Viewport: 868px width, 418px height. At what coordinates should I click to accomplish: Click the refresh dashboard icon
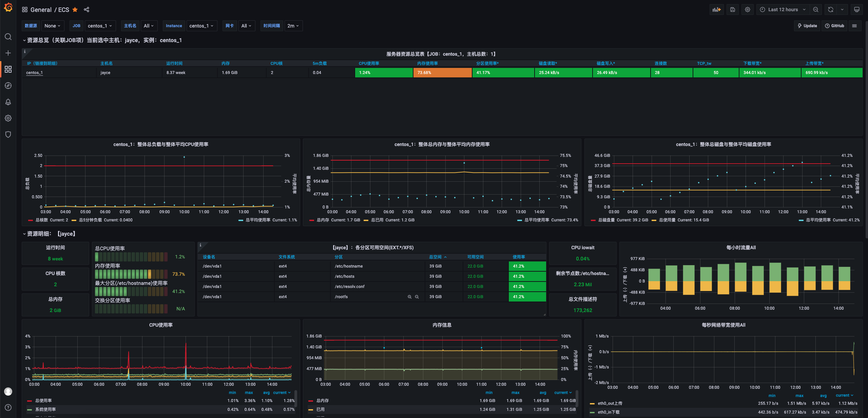click(x=830, y=9)
